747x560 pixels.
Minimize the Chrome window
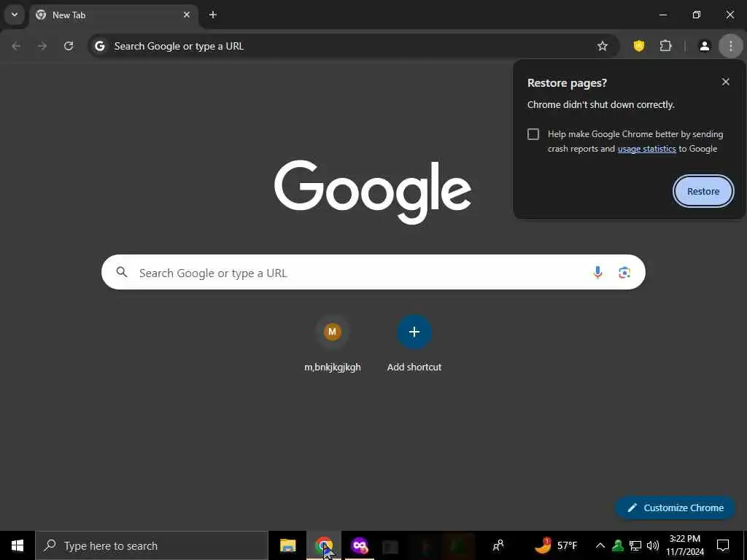tap(662, 15)
